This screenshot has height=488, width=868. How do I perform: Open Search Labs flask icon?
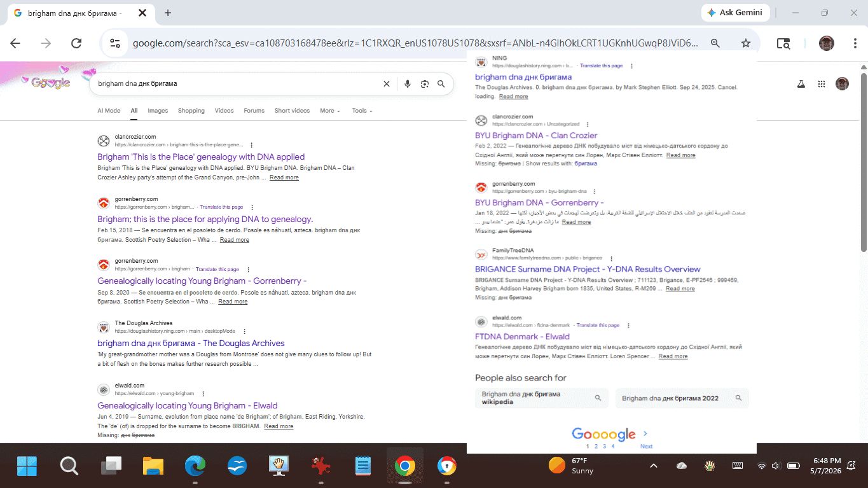click(801, 84)
